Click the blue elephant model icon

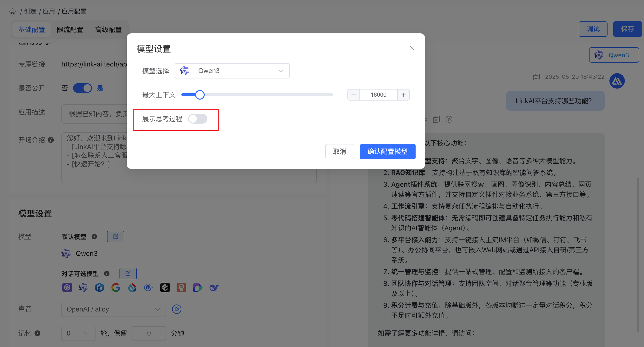149,287
